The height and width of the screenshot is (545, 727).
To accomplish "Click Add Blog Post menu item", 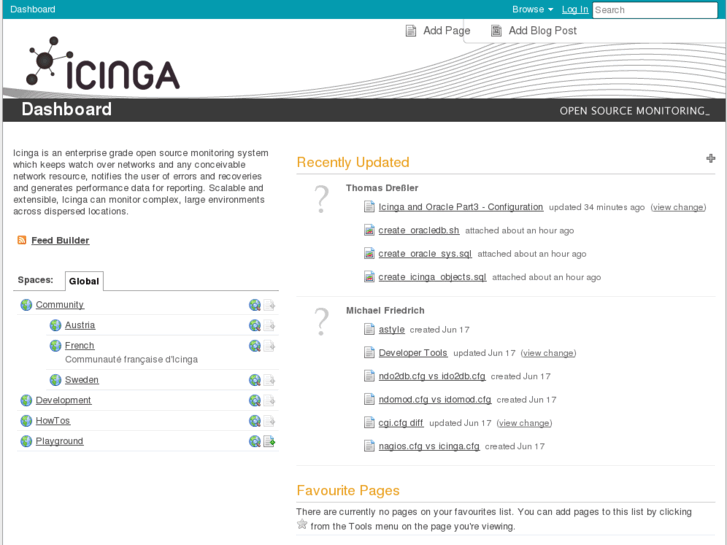I will click(x=534, y=31).
